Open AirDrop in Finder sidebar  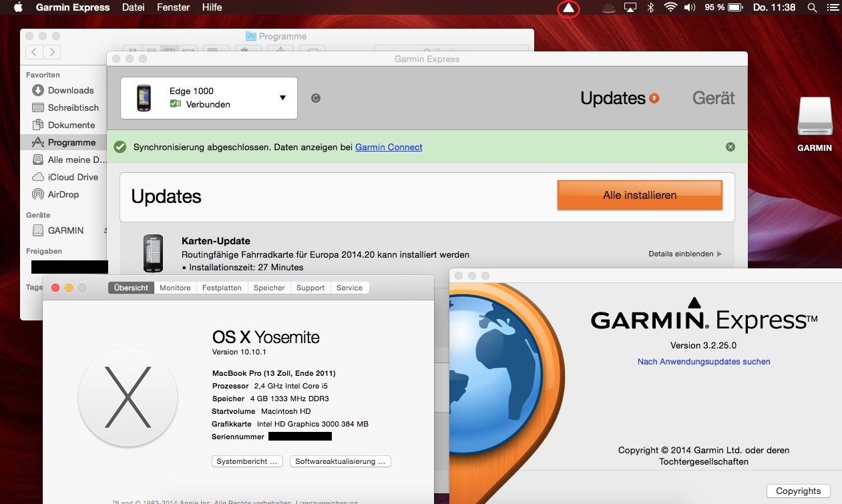[65, 194]
